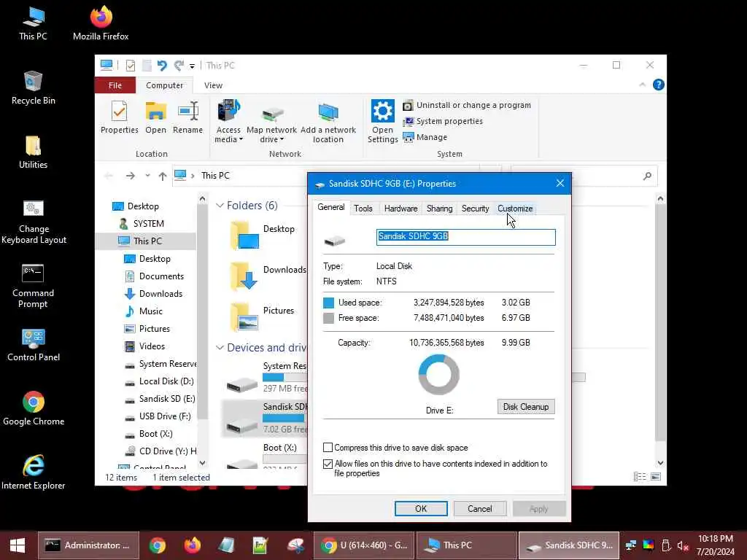The width and height of the screenshot is (747, 560).
Task: Open Downloads folder in content area
Action: (x=267, y=276)
